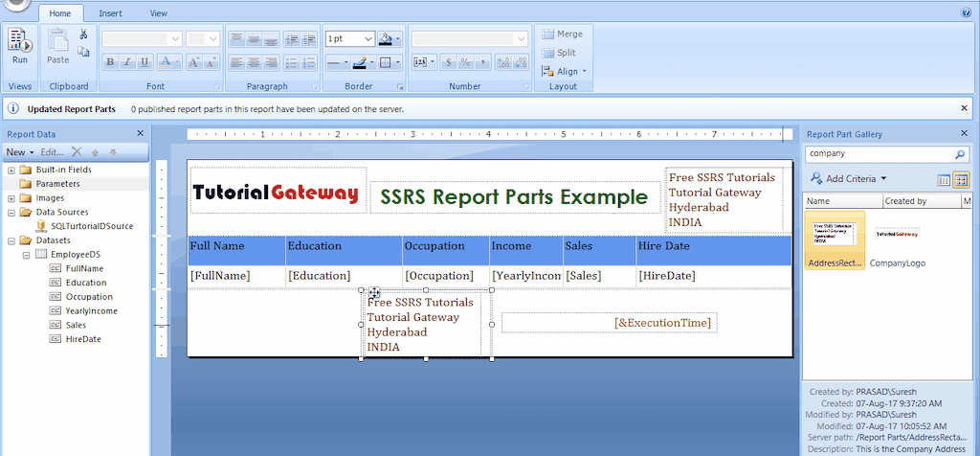Toggle bold formatting

(111, 62)
